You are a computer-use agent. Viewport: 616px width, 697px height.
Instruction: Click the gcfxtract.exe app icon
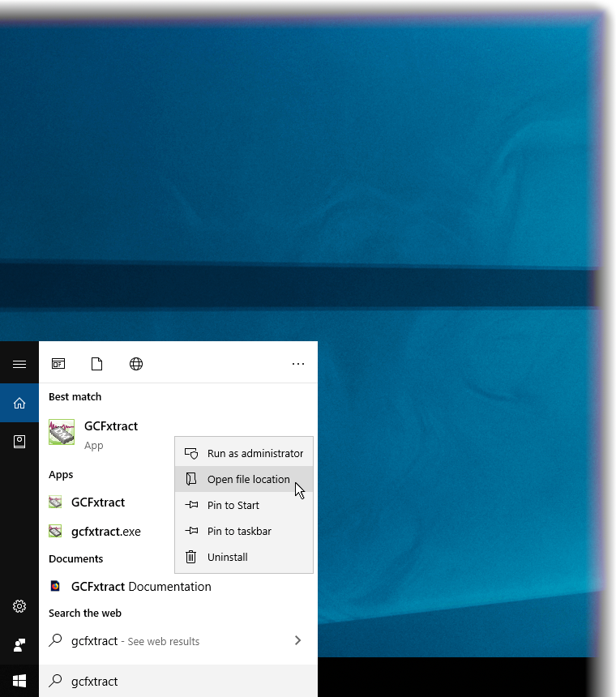tap(55, 531)
